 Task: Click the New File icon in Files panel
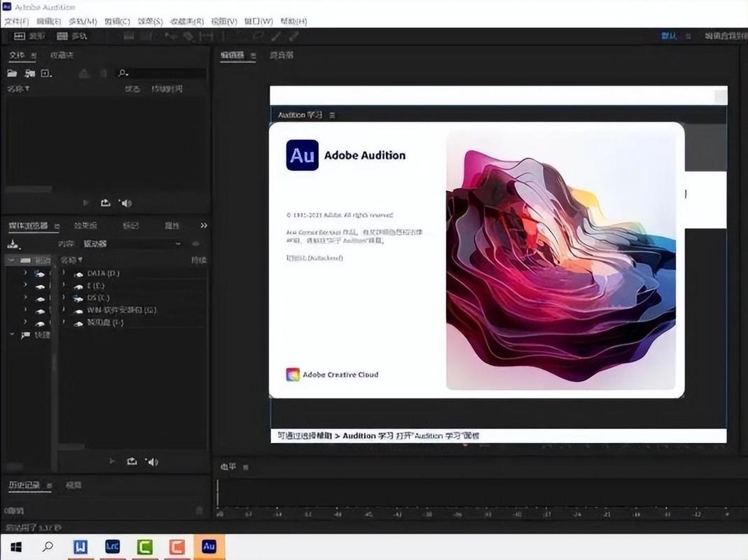46,73
